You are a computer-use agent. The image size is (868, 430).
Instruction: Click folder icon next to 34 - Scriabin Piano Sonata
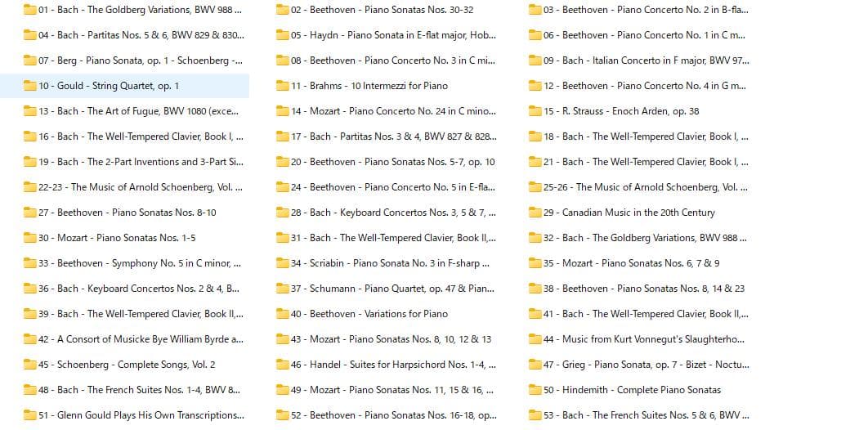click(x=283, y=263)
